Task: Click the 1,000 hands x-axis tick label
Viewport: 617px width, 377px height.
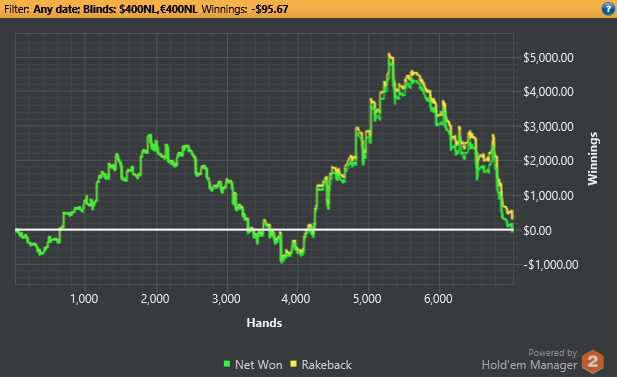Action: 84,299
